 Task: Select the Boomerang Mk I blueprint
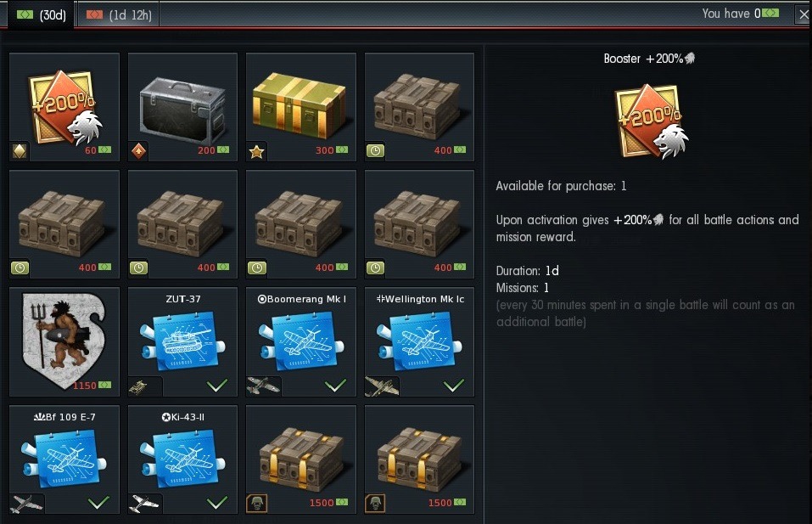click(x=301, y=342)
